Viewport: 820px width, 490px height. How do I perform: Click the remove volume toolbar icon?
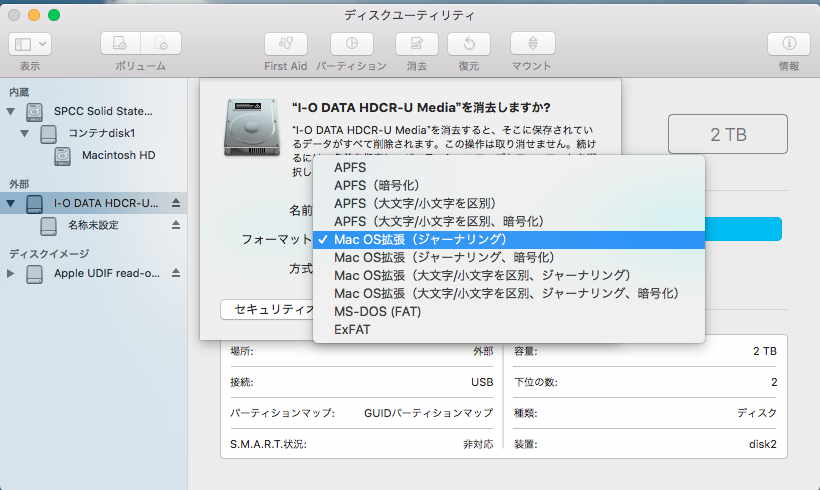click(x=161, y=43)
